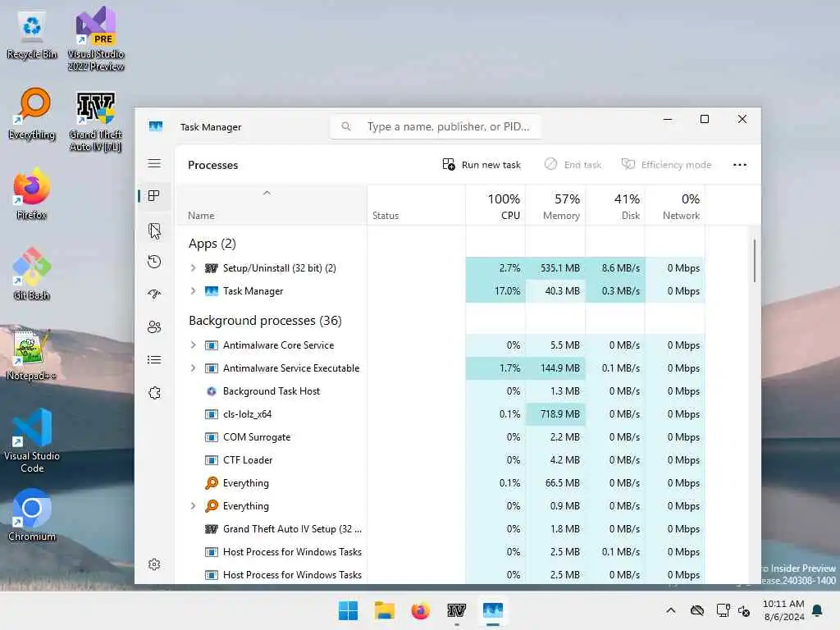
Task: Expand the Task Manager process group
Action: tap(194, 291)
